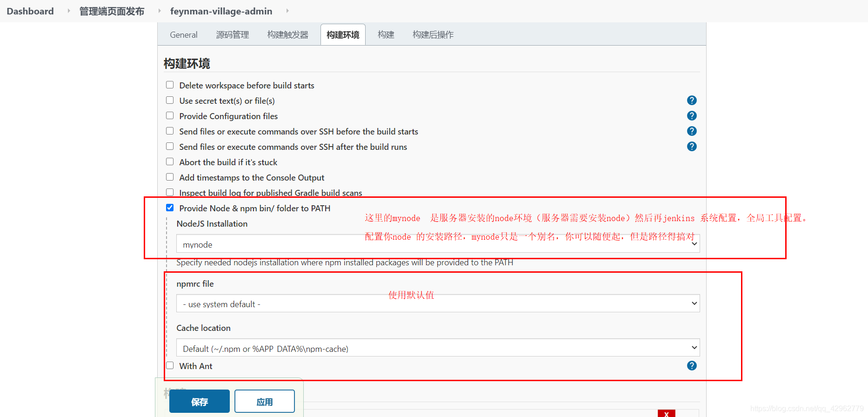The width and height of the screenshot is (868, 417).
Task: Click the Specify needed nodejs installation description
Action: coord(345,262)
